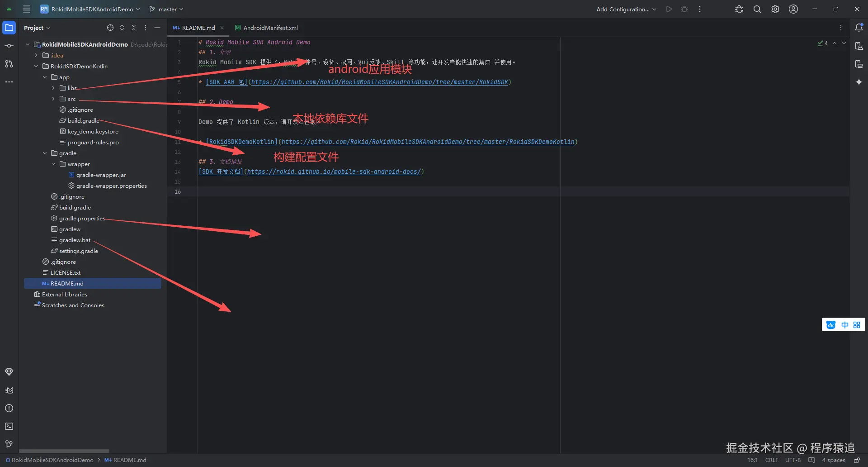Switch to the AndroidManifest.xml tab

coord(266,28)
